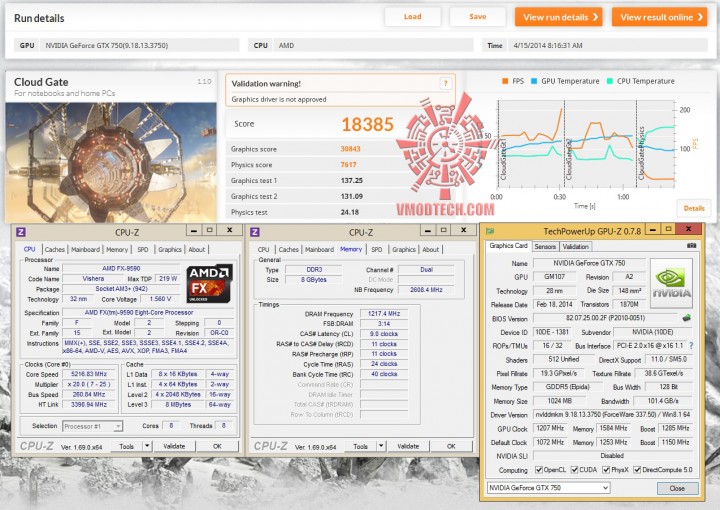Viewport: 720px width, 510px height.
Task: Close the left CPU-Z window
Action: click(230, 230)
